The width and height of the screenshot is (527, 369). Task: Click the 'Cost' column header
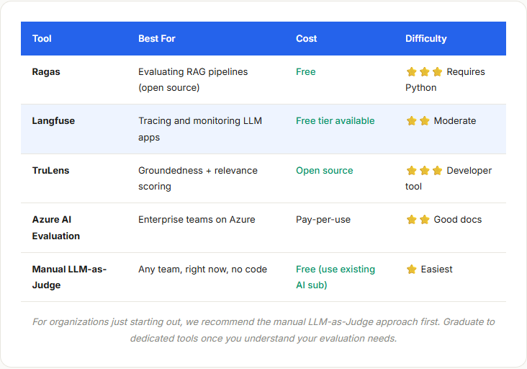[x=306, y=39]
